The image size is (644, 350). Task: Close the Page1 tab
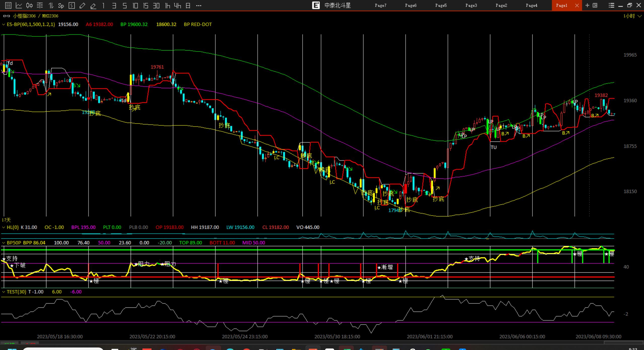pos(577,6)
